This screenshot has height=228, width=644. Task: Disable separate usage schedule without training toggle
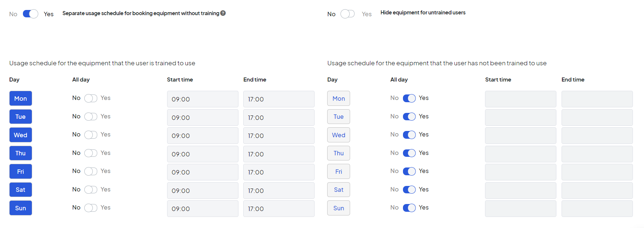30,14
